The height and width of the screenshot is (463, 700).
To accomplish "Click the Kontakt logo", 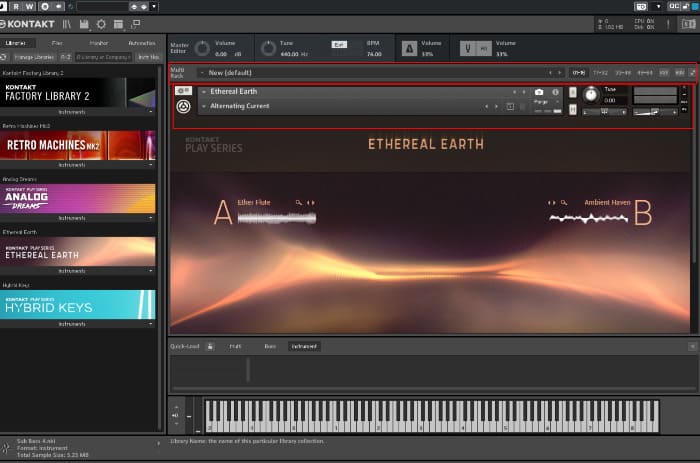I will pos(28,24).
